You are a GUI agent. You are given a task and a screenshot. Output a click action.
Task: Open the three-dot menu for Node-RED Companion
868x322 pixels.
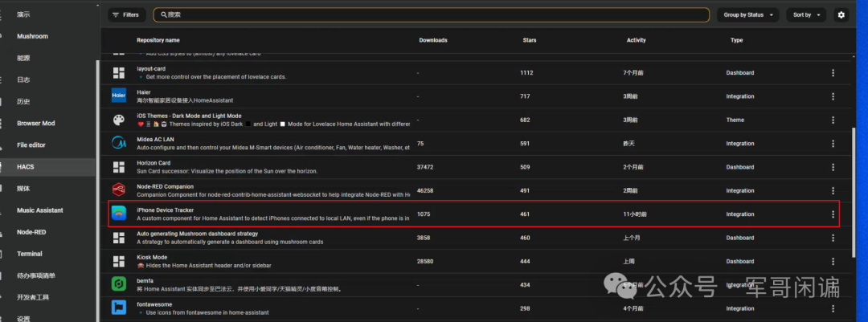[833, 191]
